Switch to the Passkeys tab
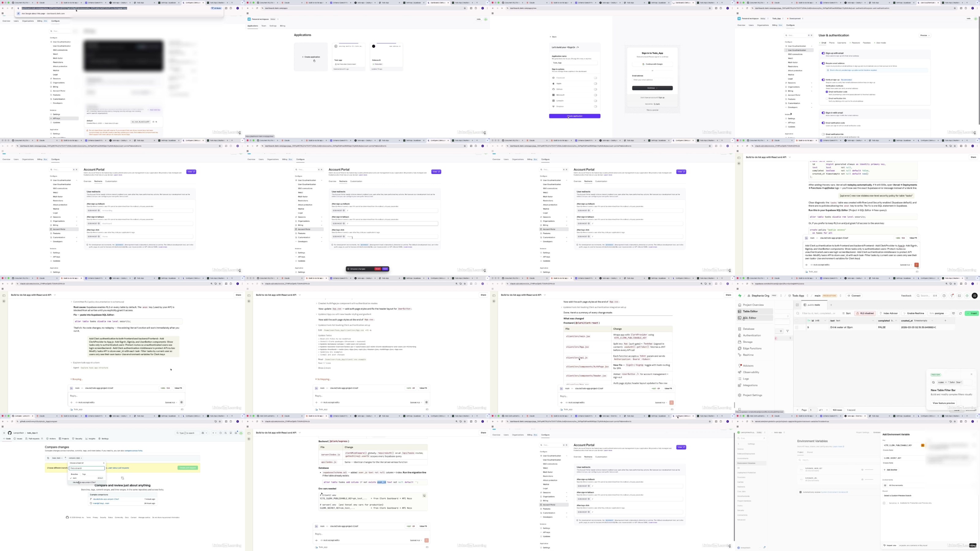980x551 pixels. point(867,43)
